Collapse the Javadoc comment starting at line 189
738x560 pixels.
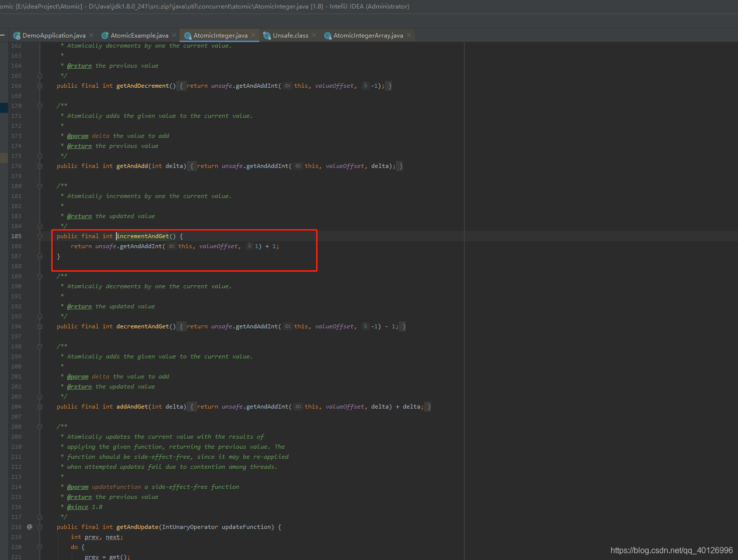[40, 276]
